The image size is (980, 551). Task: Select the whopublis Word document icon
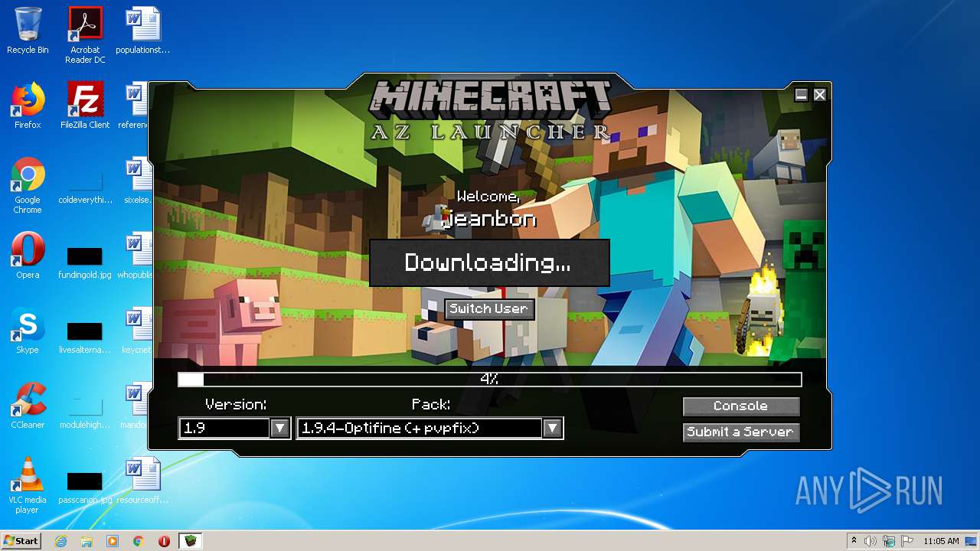(135, 256)
